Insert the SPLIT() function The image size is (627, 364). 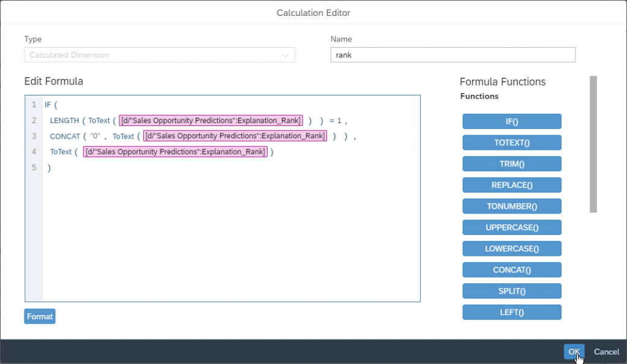click(x=512, y=291)
